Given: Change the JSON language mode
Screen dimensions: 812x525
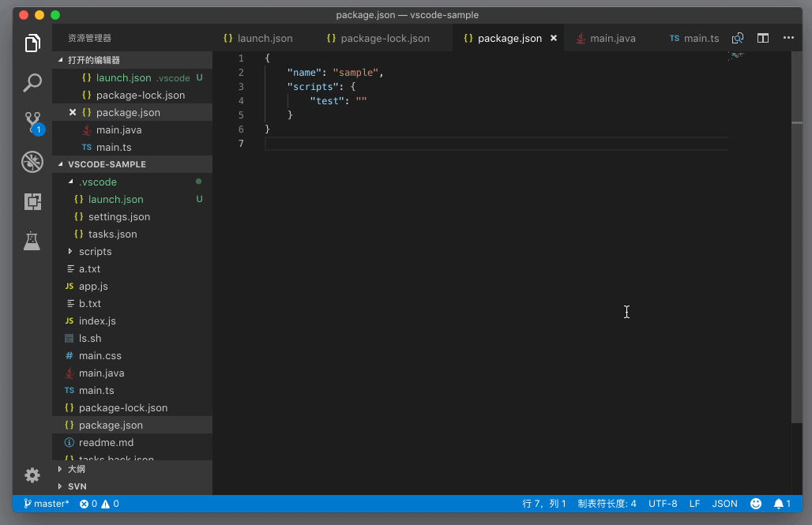Looking at the screenshot, I should click(724, 504).
